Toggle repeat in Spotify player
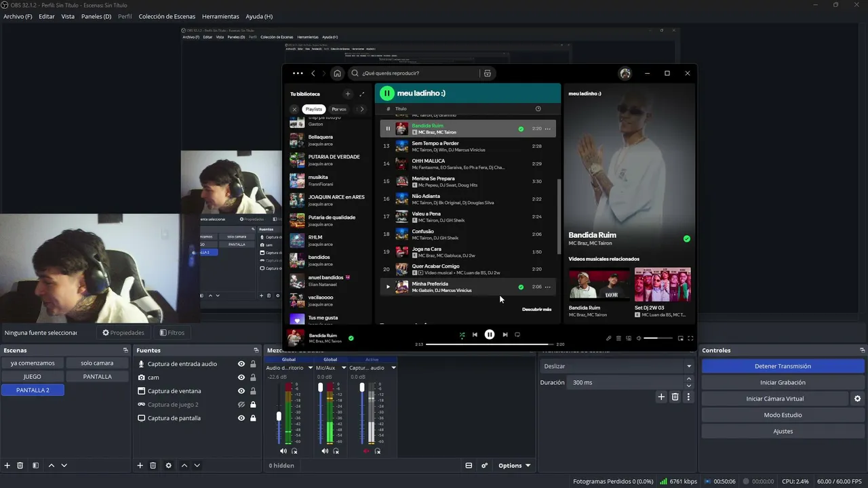 (517, 335)
